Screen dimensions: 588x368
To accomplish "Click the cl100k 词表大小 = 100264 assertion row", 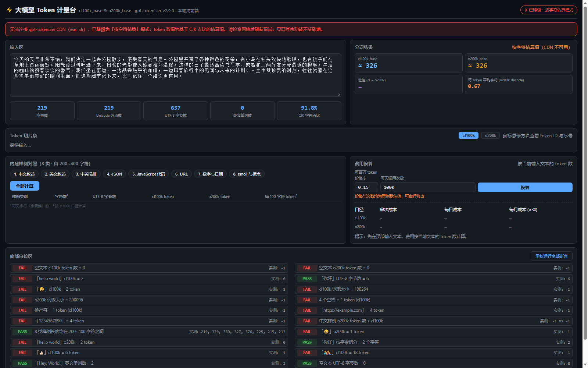I will click(434, 289).
